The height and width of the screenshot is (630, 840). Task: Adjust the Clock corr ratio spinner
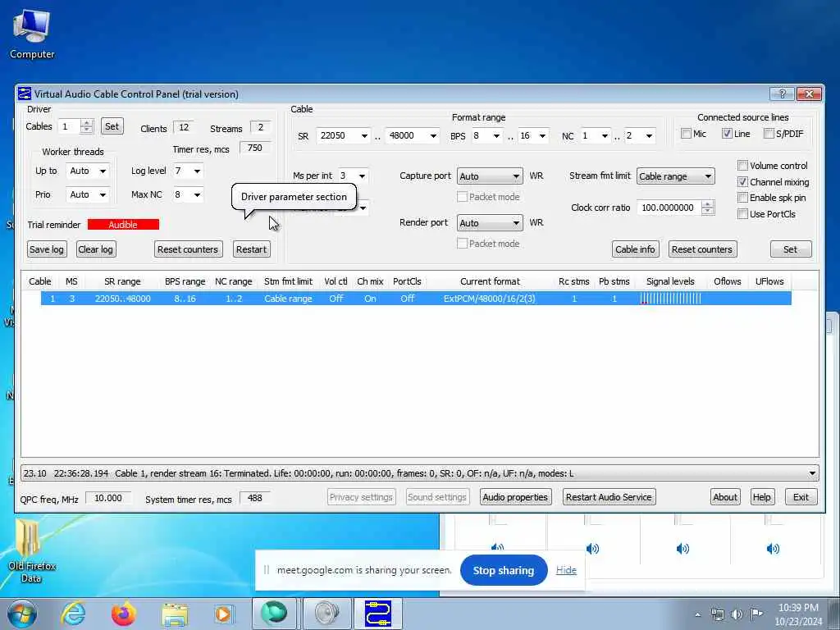point(708,208)
